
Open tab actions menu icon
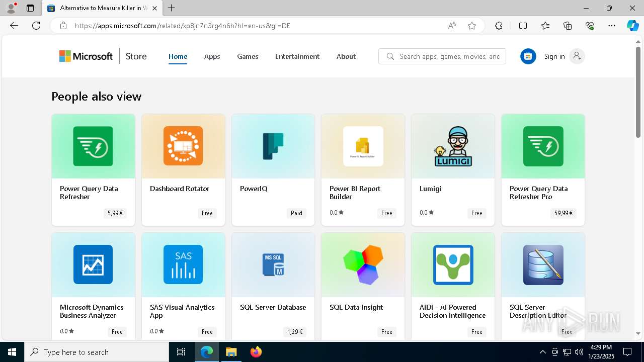[x=30, y=8]
